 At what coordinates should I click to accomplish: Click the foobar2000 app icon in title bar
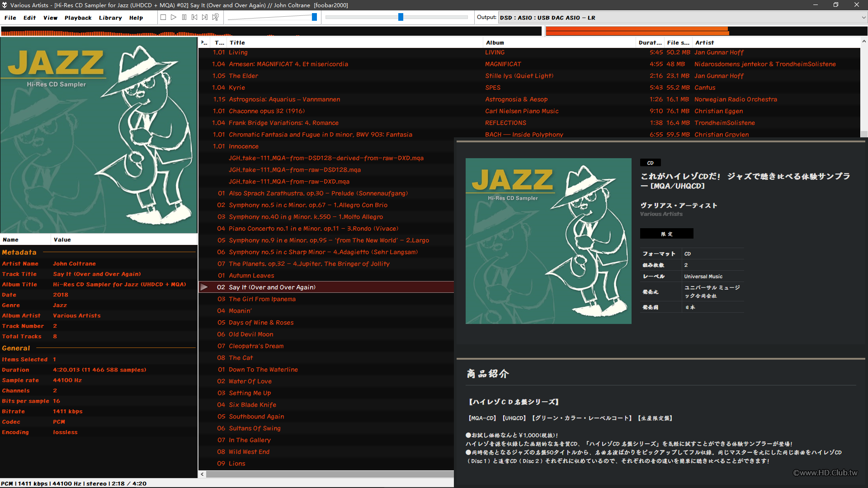tap(5, 5)
